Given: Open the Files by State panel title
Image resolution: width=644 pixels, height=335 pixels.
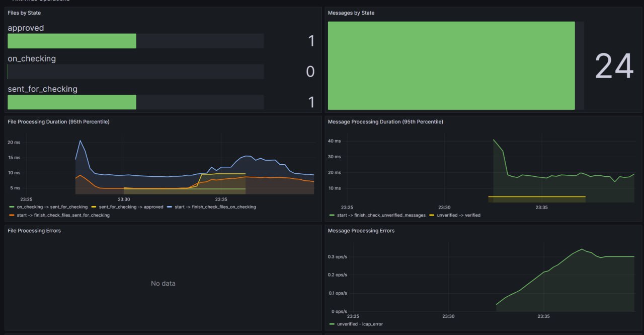Looking at the screenshot, I should (24, 13).
